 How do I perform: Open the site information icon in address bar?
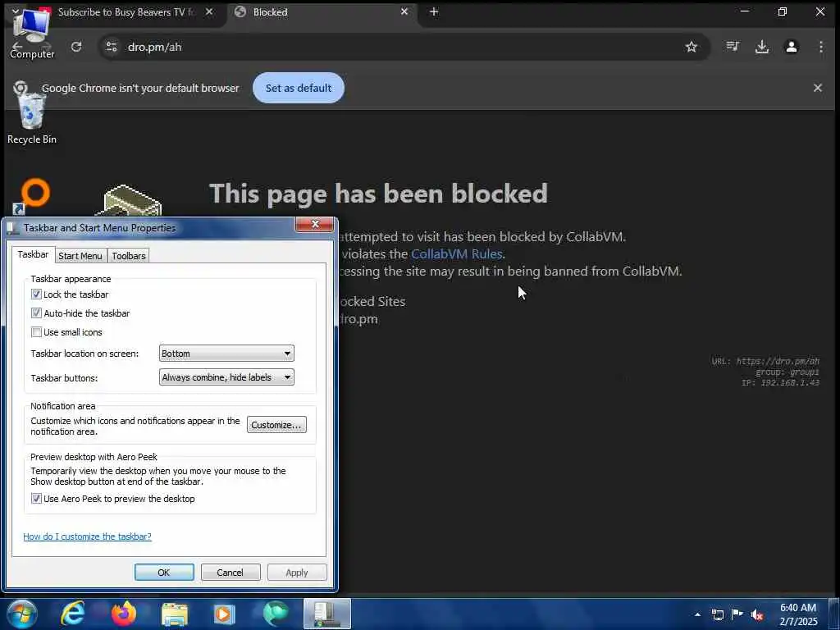[x=112, y=47]
